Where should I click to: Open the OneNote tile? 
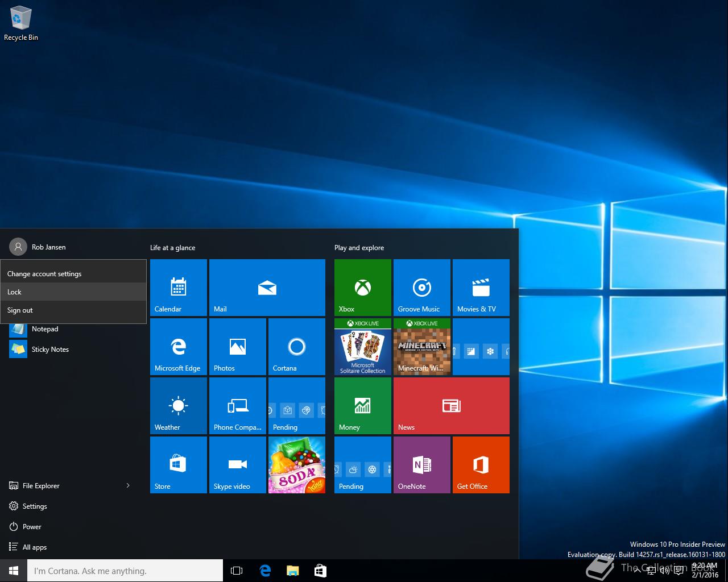click(x=422, y=465)
